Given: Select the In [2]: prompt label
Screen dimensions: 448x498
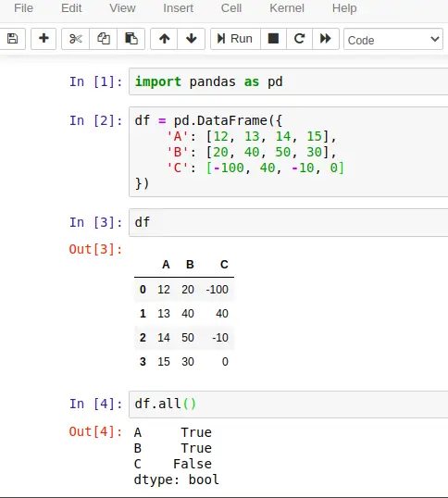Looking at the screenshot, I should pyautogui.click(x=96, y=120).
